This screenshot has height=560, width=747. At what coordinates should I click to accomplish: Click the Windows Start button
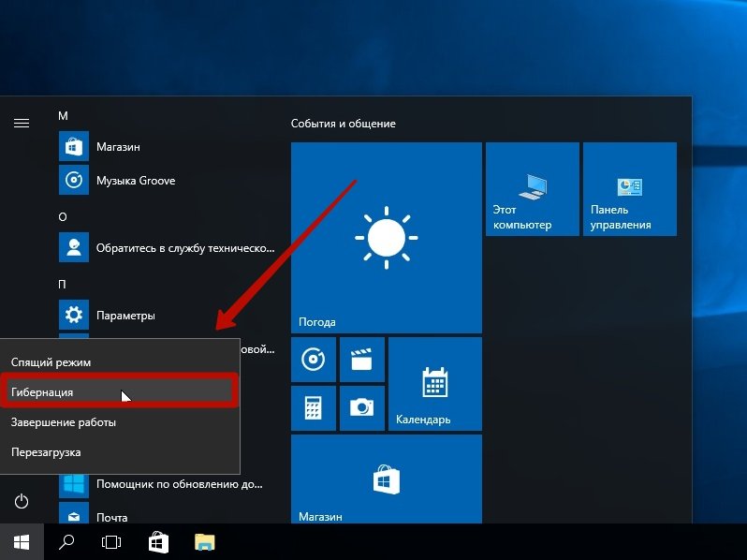click(22, 541)
